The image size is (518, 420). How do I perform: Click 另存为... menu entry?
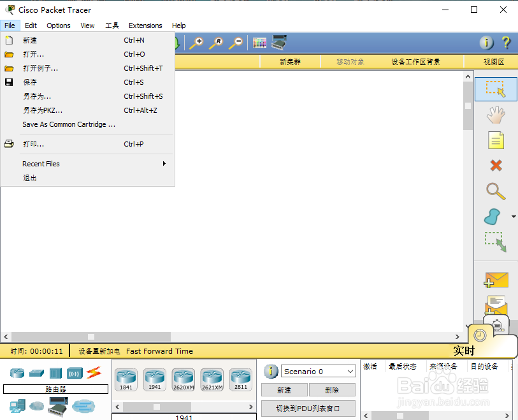click(x=87, y=96)
